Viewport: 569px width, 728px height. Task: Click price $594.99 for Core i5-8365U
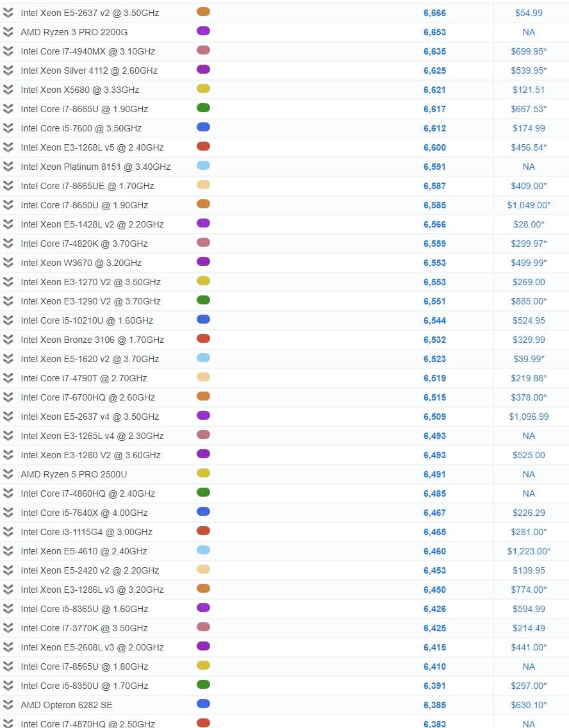[529, 609]
